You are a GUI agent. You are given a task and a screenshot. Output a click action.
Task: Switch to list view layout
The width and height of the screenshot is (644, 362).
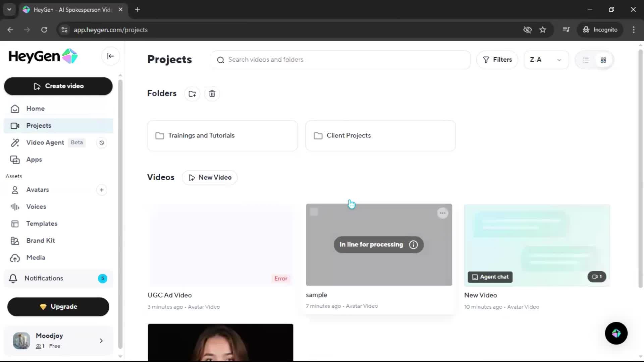[586, 60]
